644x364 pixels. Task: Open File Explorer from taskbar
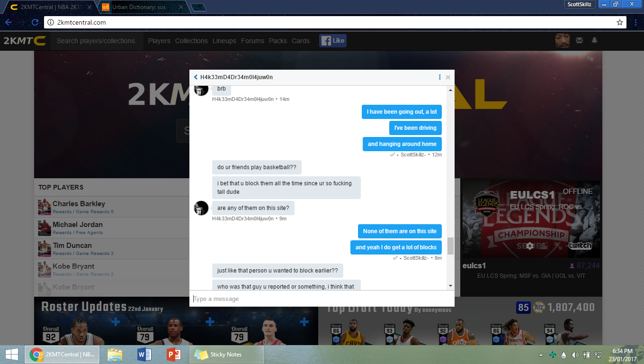tap(115, 355)
